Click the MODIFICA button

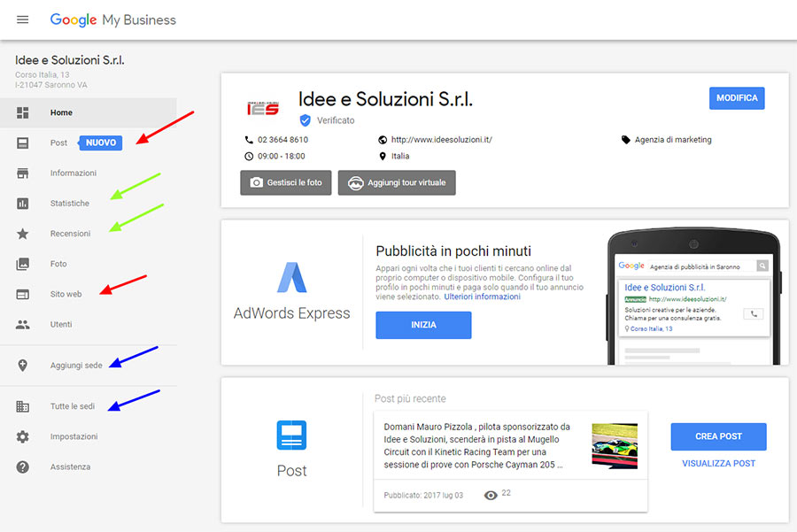pyautogui.click(x=737, y=98)
